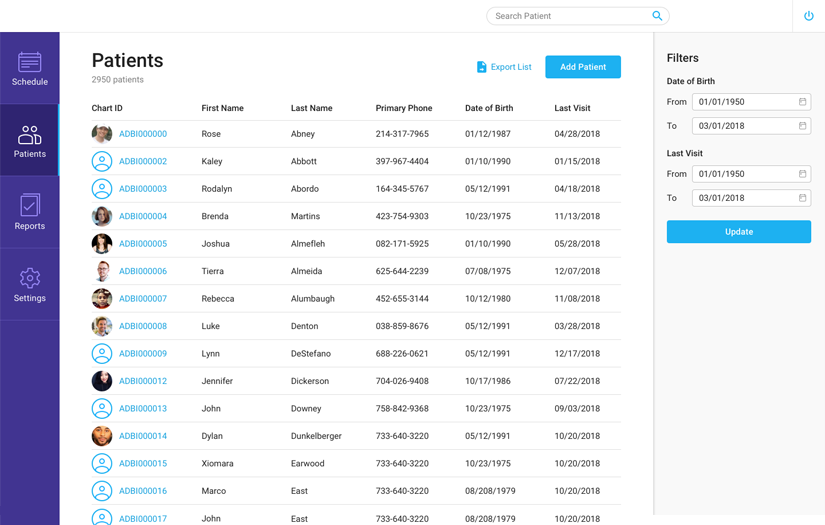Click Xiomara Earwood's placeholder avatar

click(x=102, y=463)
